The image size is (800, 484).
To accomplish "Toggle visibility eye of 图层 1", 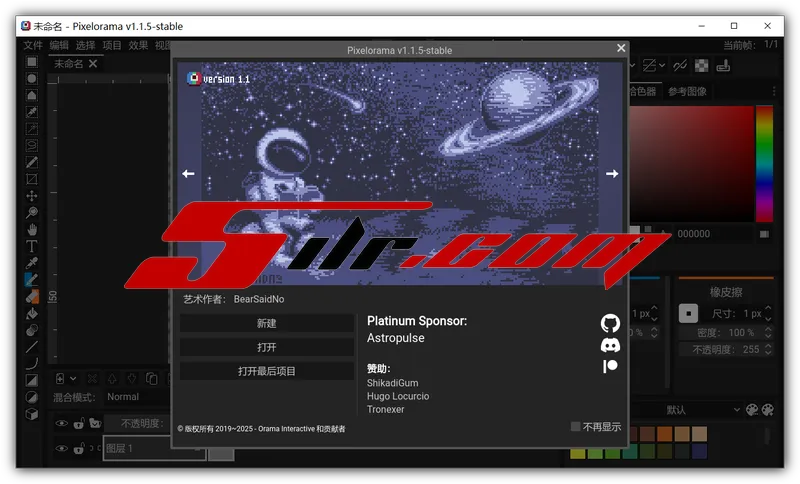I will [61, 448].
